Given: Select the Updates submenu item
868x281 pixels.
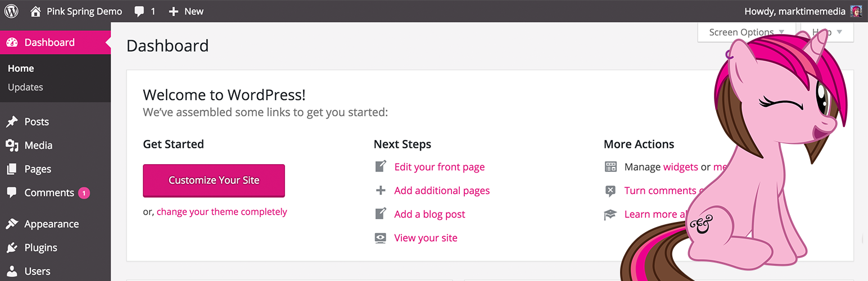Looking at the screenshot, I should [x=25, y=87].
